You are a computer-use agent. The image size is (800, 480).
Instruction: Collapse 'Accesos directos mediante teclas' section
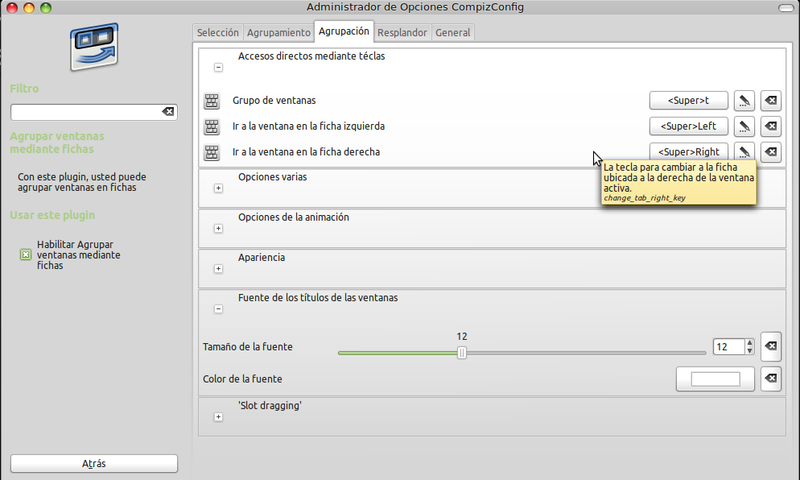[218, 68]
